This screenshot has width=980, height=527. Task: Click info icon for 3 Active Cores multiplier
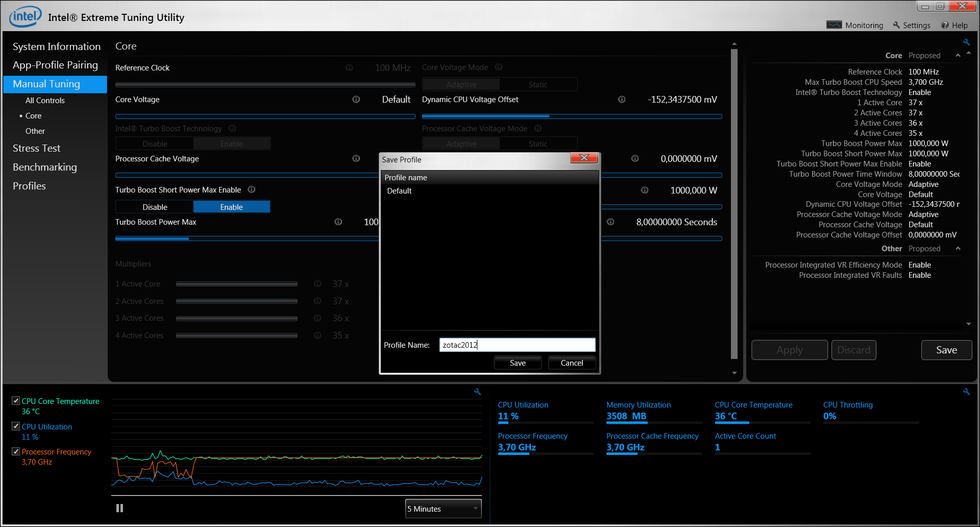coord(317,318)
